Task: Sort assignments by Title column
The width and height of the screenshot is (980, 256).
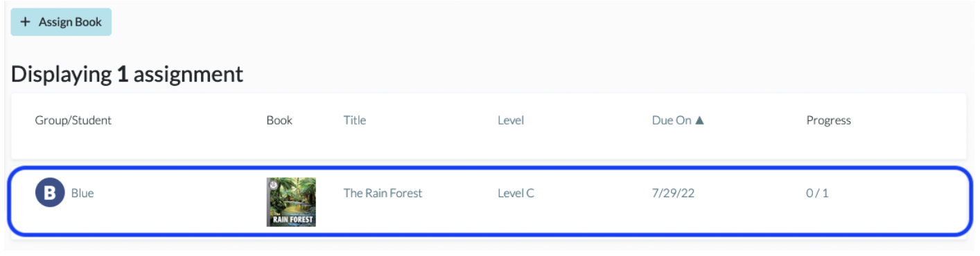Action: (x=355, y=120)
